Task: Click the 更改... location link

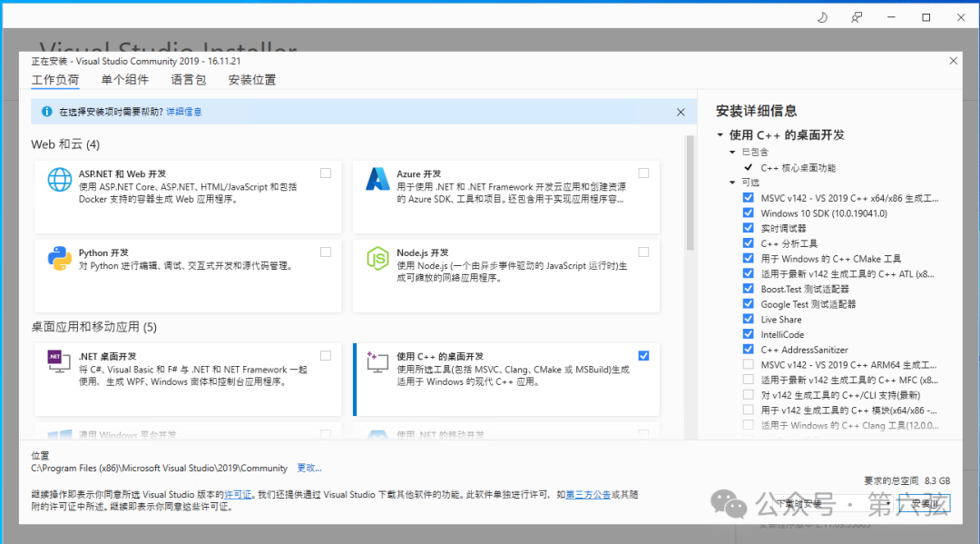Action: click(x=309, y=468)
